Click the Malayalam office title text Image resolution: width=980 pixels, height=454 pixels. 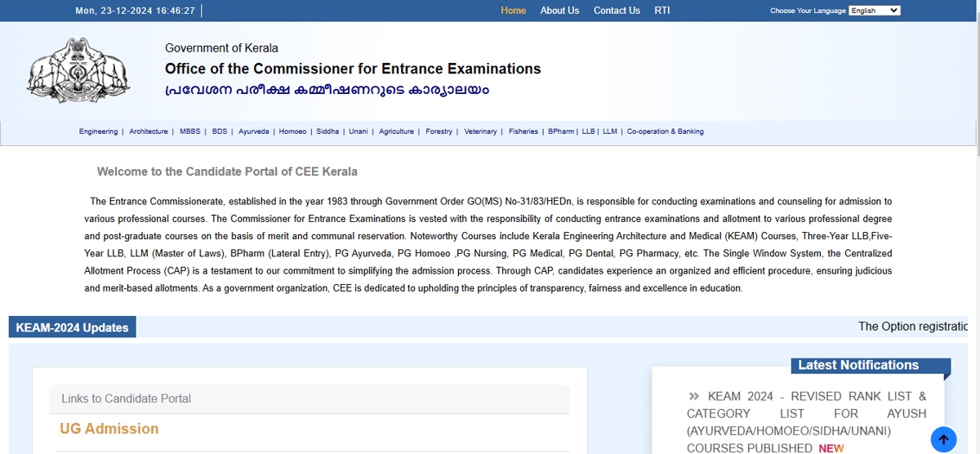327,90
